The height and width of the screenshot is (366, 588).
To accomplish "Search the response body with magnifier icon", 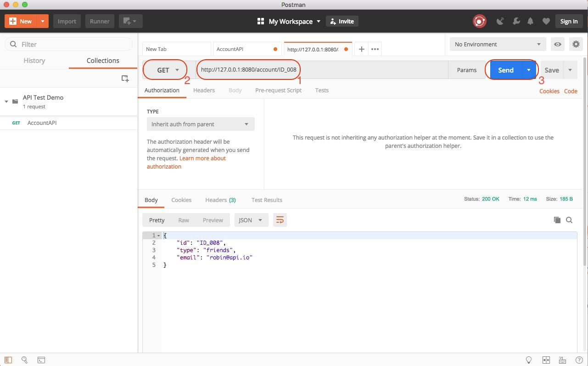I will tap(569, 220).
